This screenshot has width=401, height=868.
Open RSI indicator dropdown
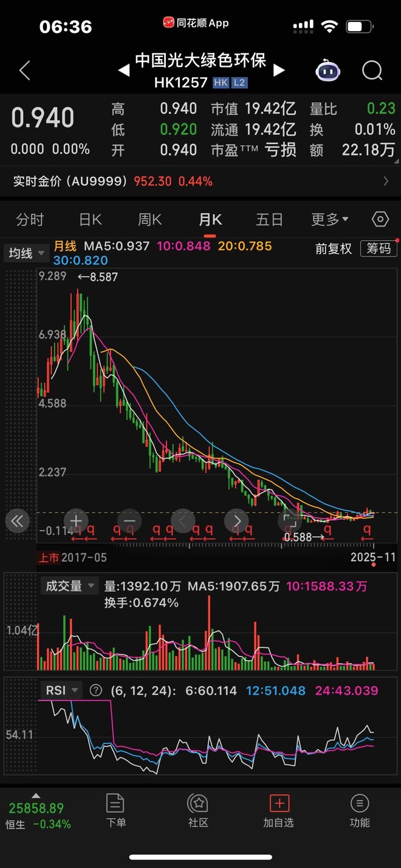[61, 691]
